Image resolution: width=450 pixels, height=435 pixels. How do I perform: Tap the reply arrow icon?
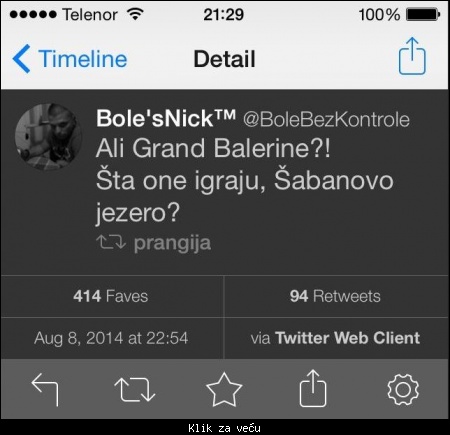(x=45, y=389)
